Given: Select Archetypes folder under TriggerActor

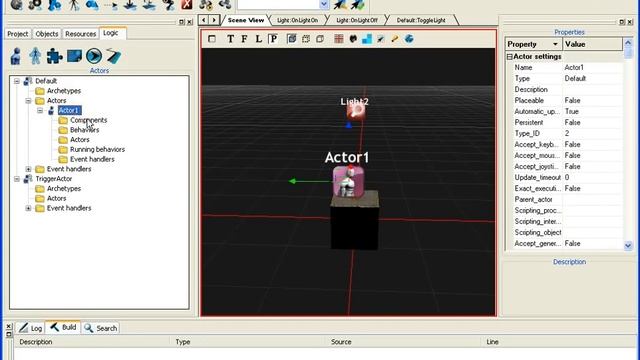Looking at the screenshot, I should tap(64, 189).
